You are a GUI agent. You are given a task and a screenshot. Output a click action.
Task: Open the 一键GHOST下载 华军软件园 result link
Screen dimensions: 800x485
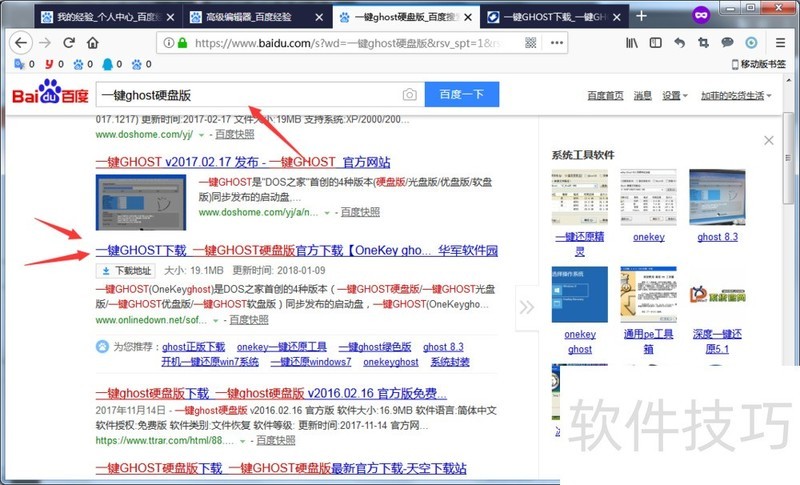click(x=296, y=250)
